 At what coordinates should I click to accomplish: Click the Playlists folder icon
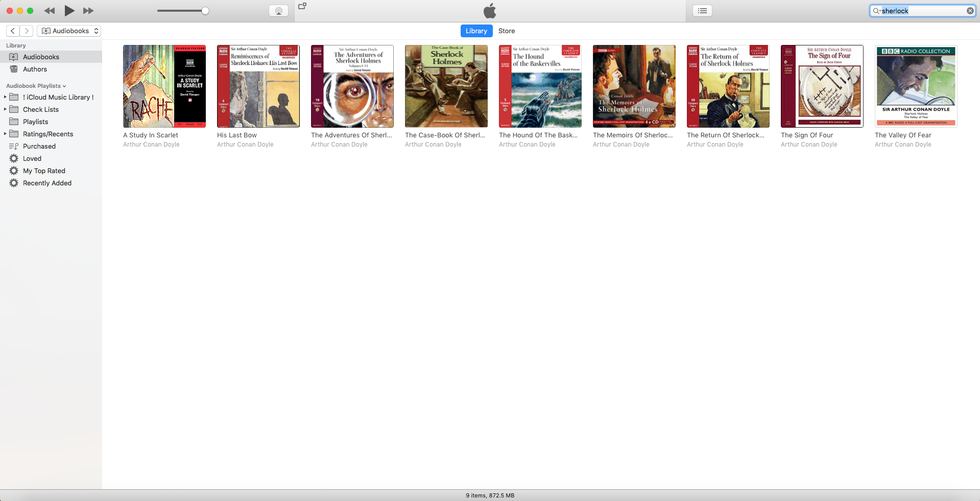[14, 122]
